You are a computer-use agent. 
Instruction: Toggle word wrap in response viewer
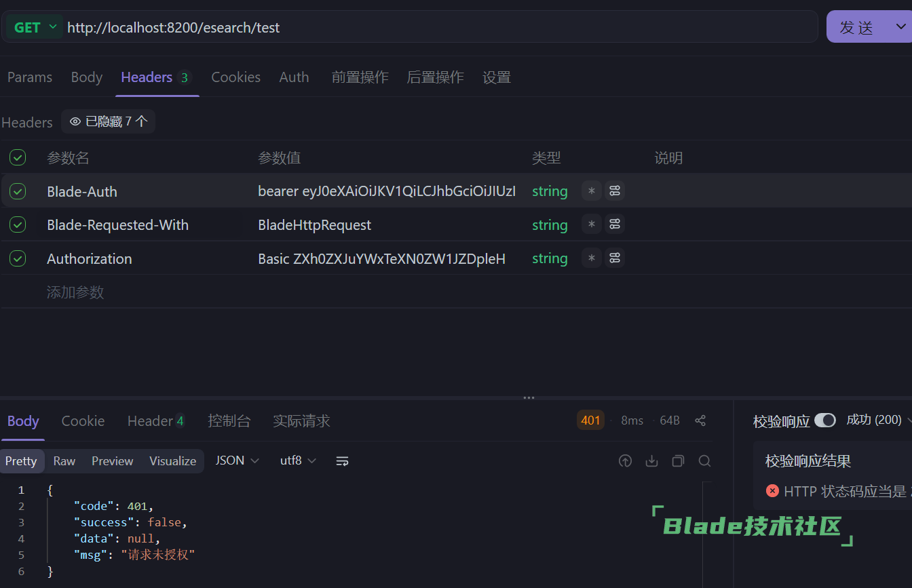click(x=342, y=461)
